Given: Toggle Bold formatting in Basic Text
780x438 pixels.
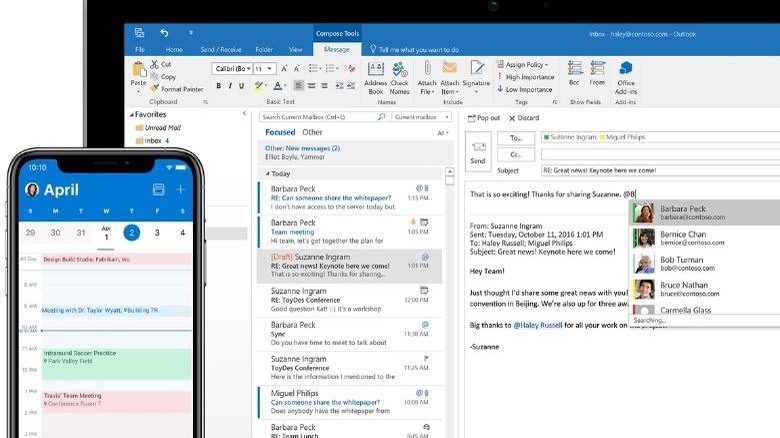Looking at the screenshot, I should pos(217,86).
